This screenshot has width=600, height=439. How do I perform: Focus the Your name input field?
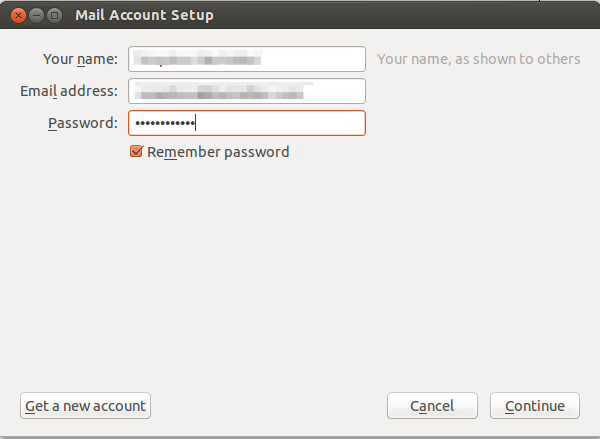click(247, 59)
